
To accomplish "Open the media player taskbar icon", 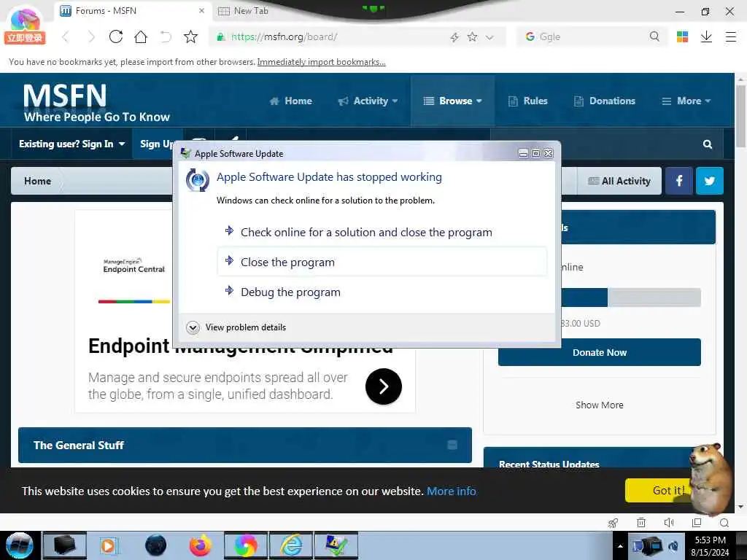I will (109, 545).
